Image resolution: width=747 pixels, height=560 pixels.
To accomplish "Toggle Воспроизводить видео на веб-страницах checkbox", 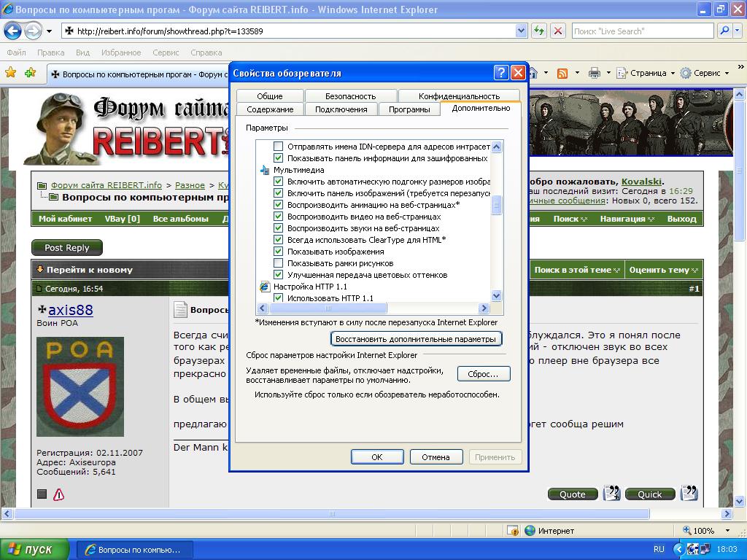I will [x=278, y=216].
